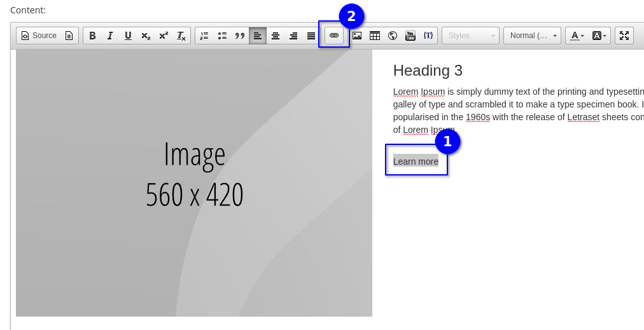The height and width of the screenshot is (330, 644).
Task: Open the Normal paragraph format dropdown
Action: [533, 36]
